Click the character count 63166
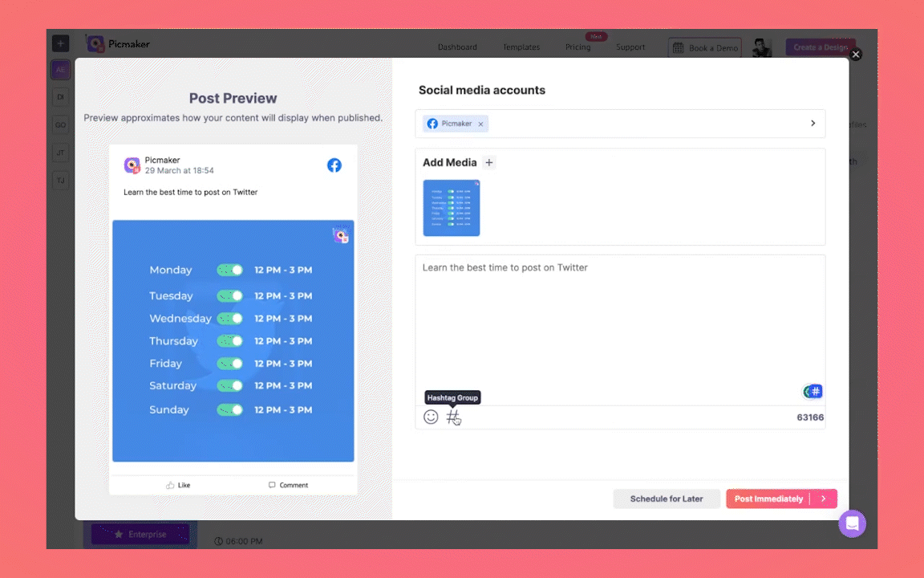Viewport: 924px width, 578px height. pos(810,417)
